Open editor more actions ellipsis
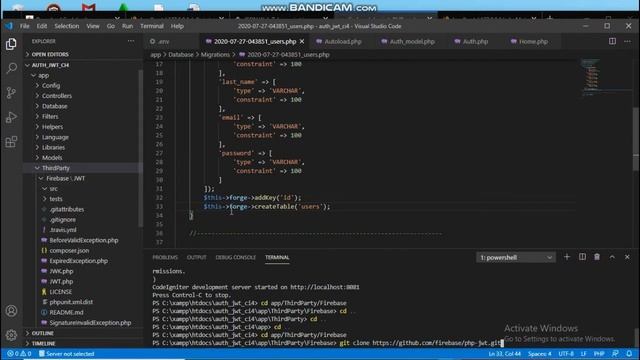This screenshot has width=640, height=360. tap(627, 41)
